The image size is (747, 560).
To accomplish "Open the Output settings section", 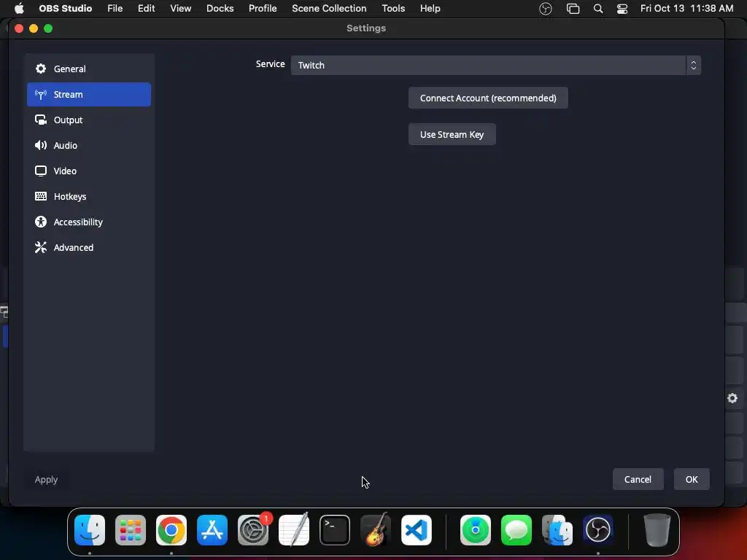I will click(88, 120).
